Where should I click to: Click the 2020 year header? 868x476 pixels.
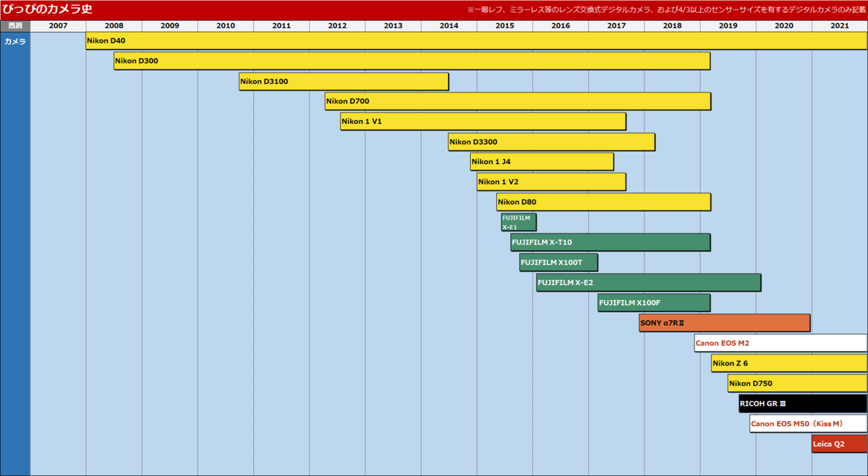pos(784,26)
